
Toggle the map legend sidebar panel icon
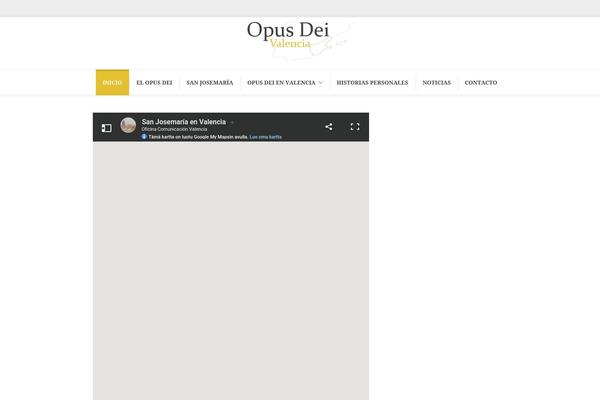(x=106, y=127)
